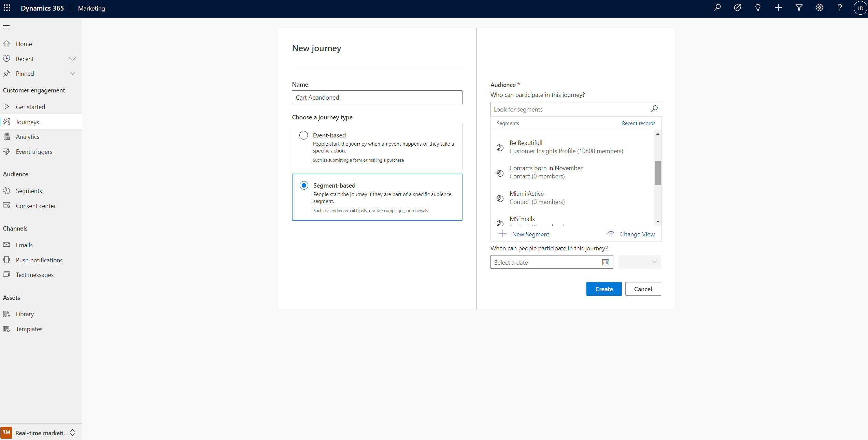Toggle Recent items expander in sidebar
The image size is (868, 440).
[72, 58]
